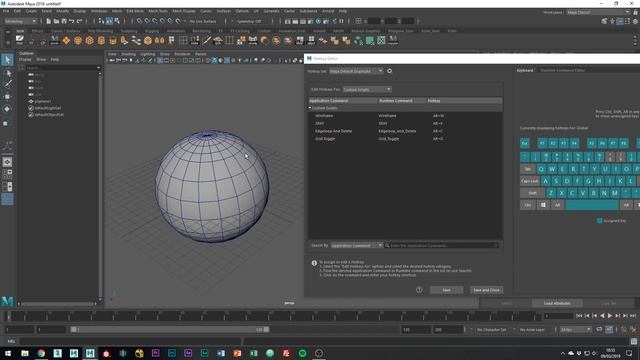Screen dimensions: 640x360
Task: Open Windows Start menu
Action: [8, 353]
